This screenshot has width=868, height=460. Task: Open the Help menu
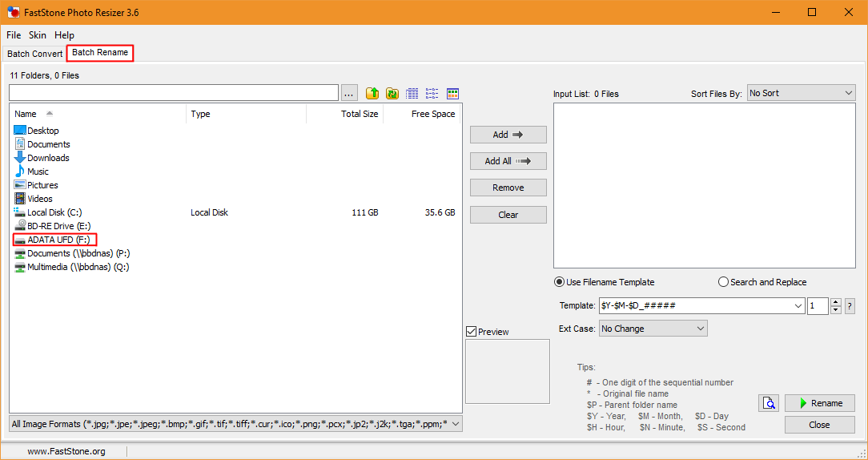click(64, 35)
